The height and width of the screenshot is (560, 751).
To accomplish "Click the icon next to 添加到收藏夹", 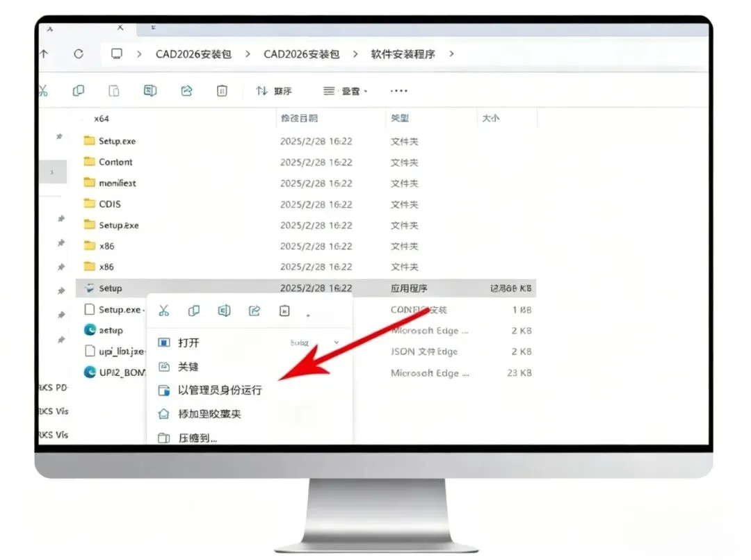I will (164, 413).
